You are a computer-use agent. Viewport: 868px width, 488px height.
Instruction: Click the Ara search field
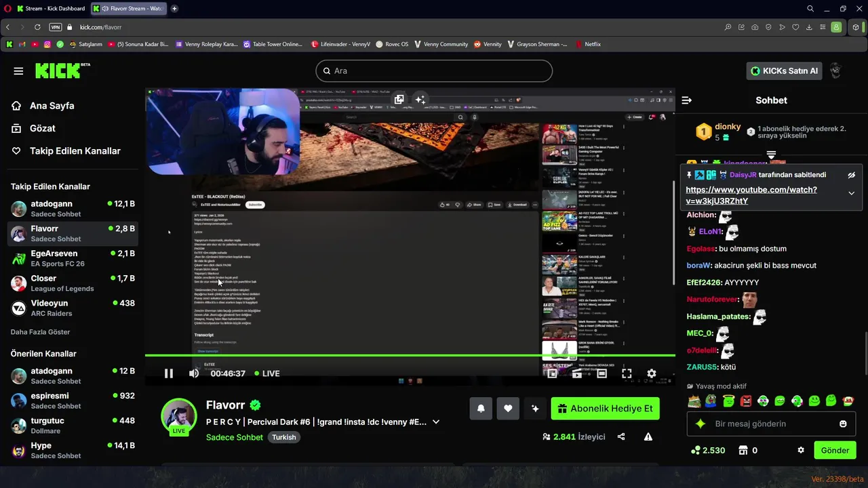click(x=434, y=70)
